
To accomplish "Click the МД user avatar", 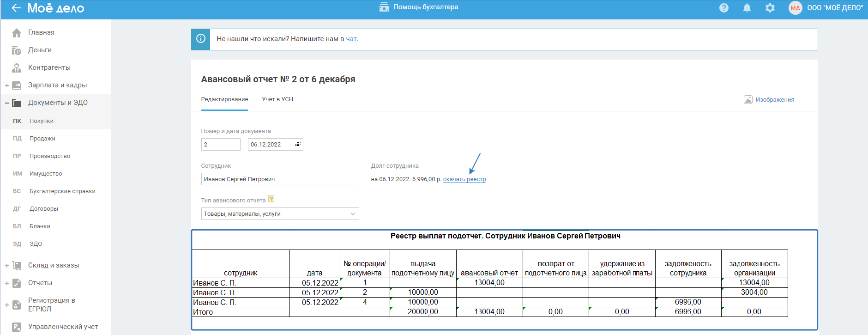I will tap(795, 8).
